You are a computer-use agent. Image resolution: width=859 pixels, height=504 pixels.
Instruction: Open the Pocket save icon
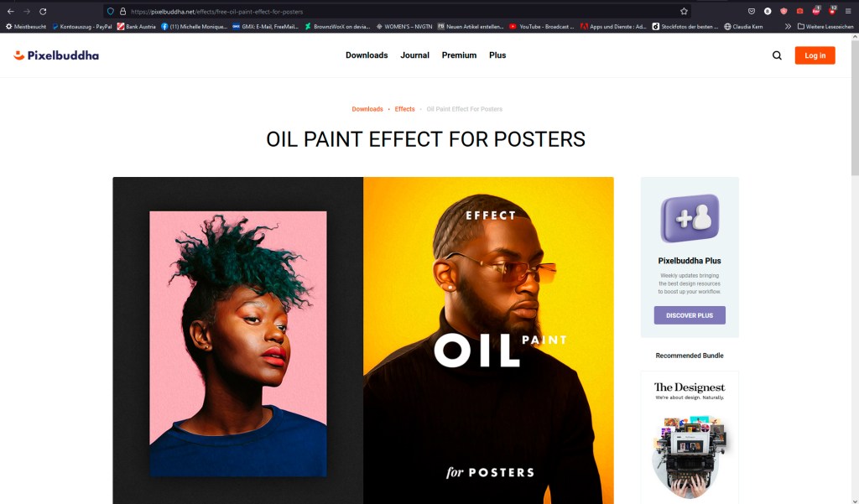point(752,11)
